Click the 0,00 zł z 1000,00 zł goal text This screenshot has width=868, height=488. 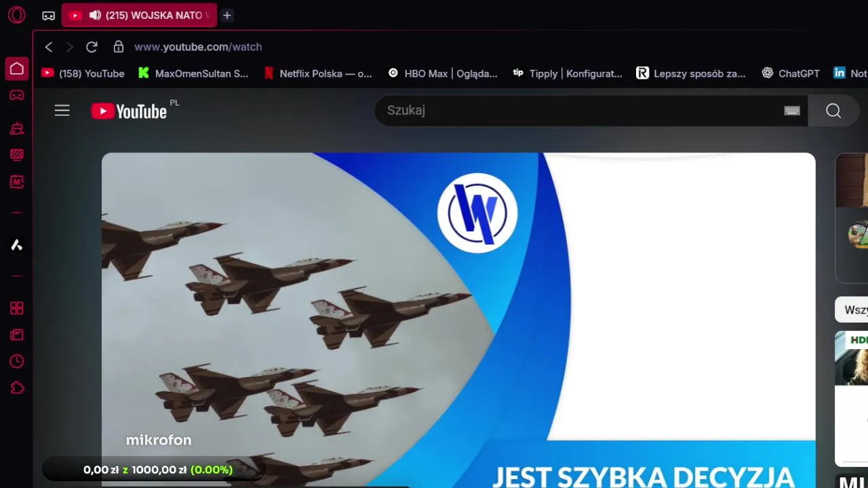158,470
